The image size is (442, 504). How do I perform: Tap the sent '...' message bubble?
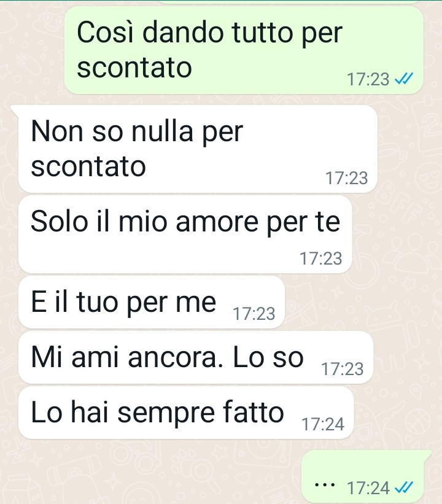pyautogui.click(x=366, y=476)
